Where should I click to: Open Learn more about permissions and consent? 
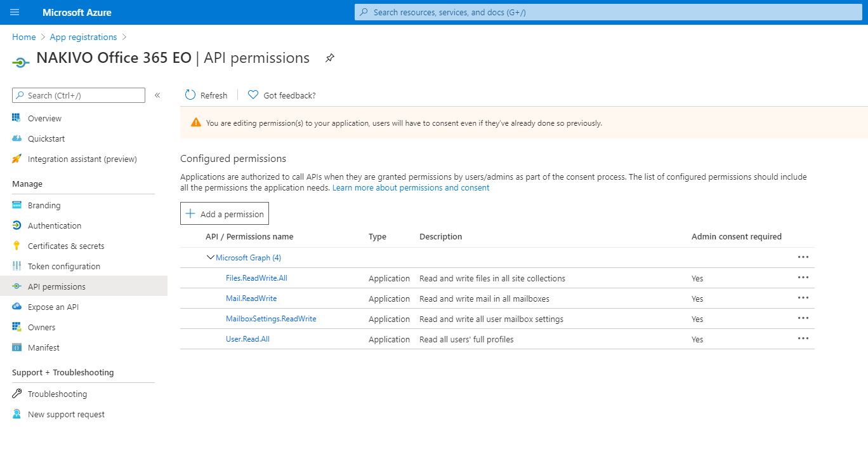[x=411, y=188]
